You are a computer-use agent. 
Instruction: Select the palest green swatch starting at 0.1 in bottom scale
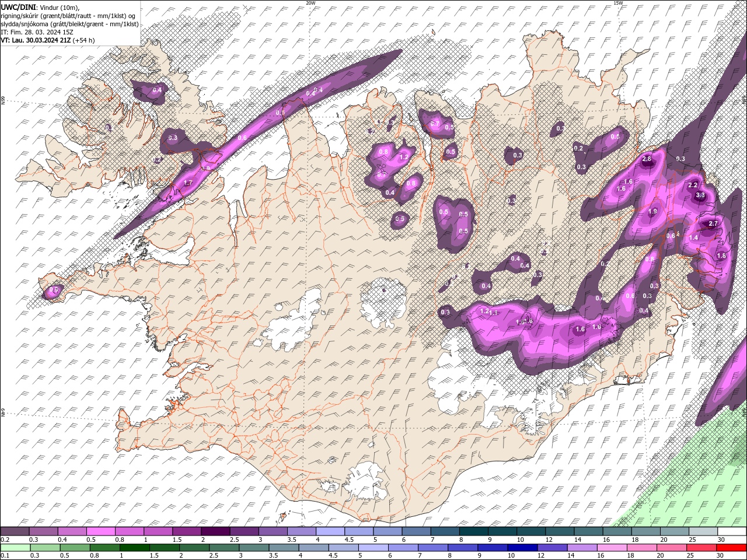point(15,548)
